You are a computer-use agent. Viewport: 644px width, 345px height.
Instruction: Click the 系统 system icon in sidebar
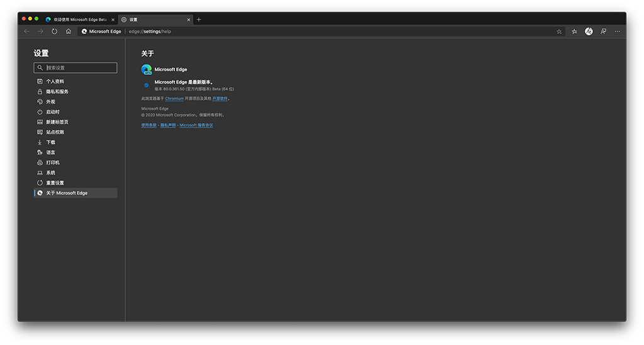40,173
